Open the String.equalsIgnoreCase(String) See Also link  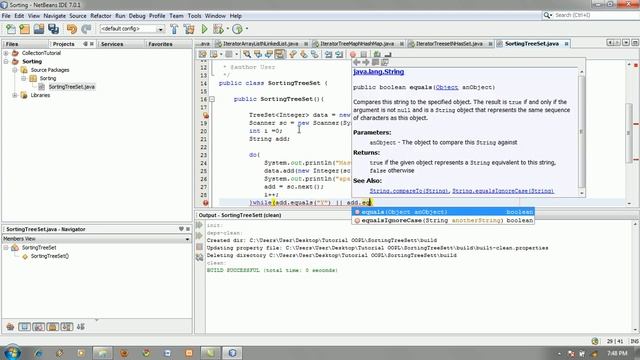[x=503, y=191]
